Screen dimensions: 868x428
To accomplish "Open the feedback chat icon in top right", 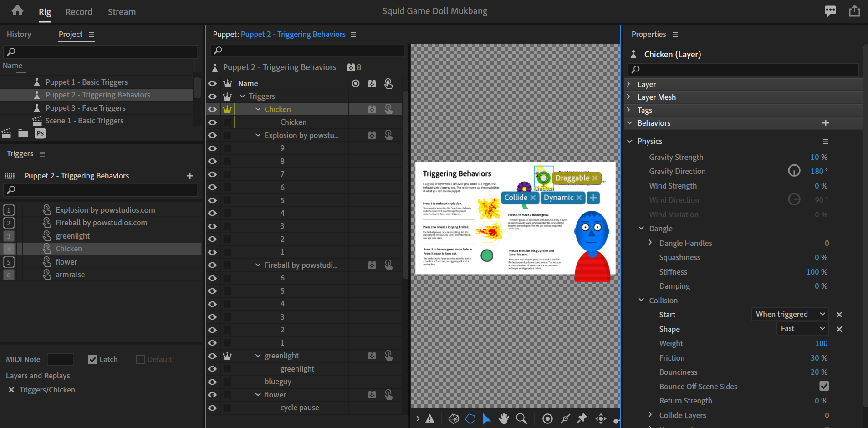I will point(830,11).
